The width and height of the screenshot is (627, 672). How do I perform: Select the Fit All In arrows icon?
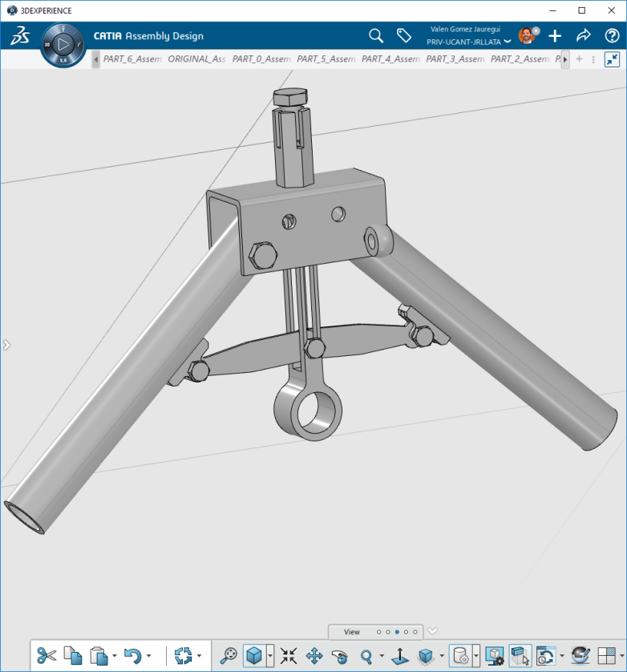pos(289,656)
